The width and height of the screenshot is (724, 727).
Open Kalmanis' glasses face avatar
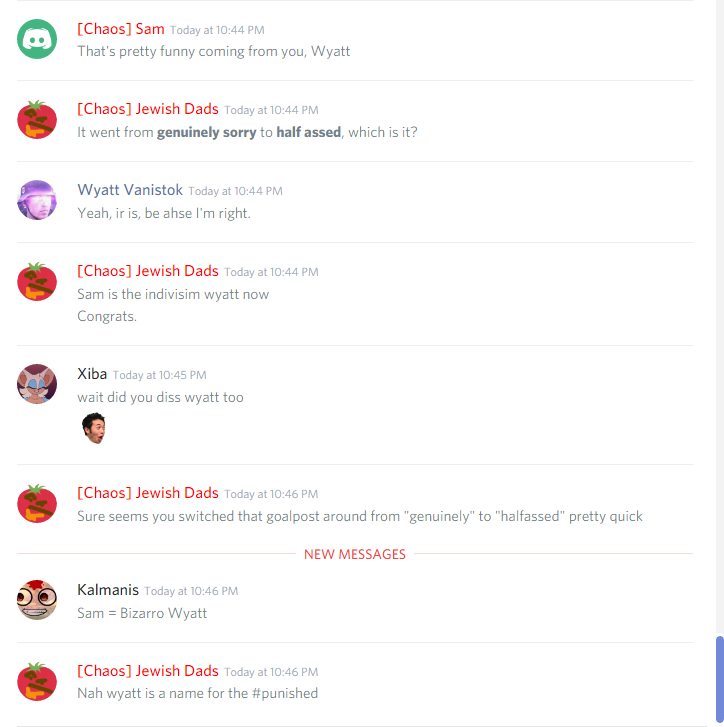[37, 600]
